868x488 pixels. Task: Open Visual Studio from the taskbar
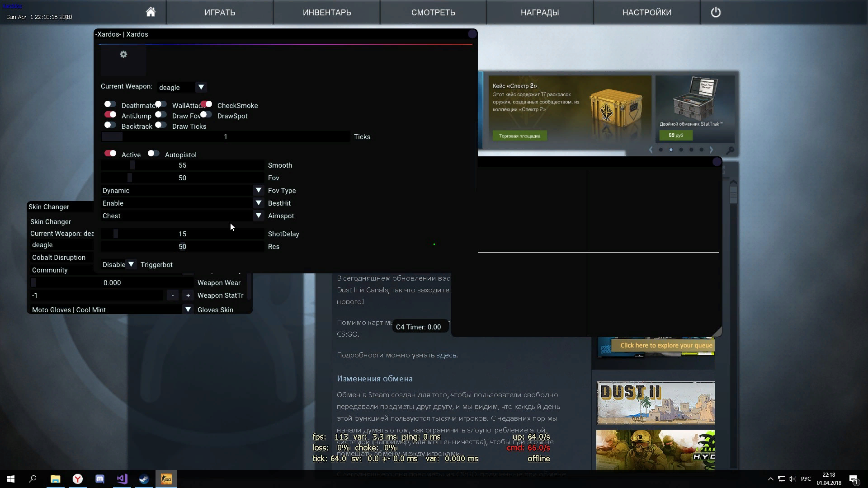point(122,479)
